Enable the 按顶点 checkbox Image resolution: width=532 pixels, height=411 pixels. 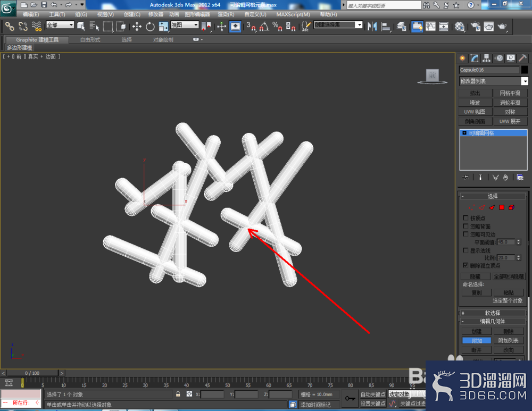click(465, 217)
